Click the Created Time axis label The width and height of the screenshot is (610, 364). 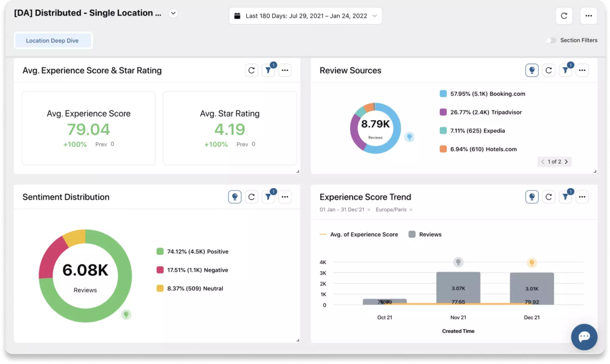click(x=458, y=331)
